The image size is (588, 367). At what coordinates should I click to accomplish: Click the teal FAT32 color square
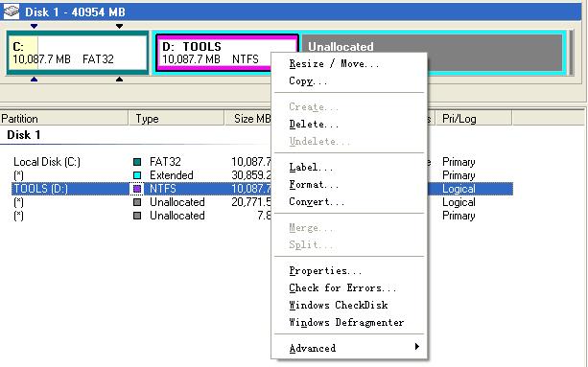click(137, 162)
